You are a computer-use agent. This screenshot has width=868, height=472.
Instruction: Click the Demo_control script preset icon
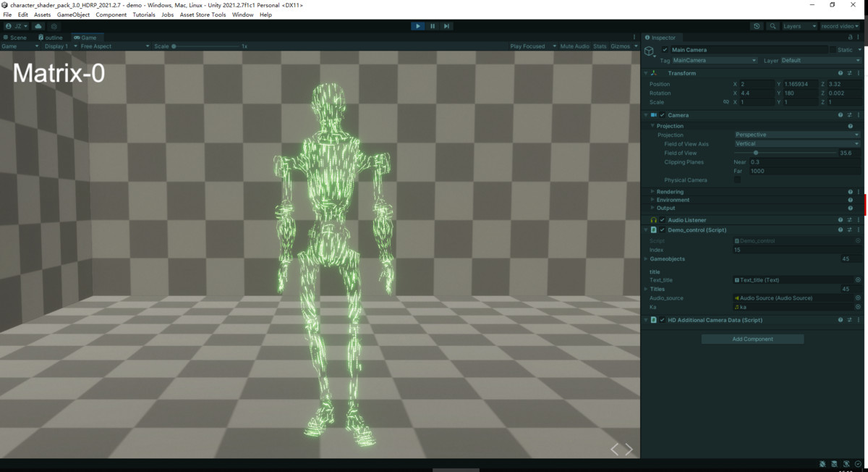point(849,229)
